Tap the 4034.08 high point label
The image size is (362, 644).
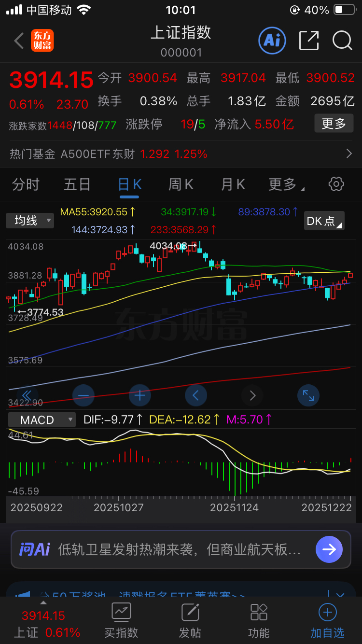tap(173, 246)
